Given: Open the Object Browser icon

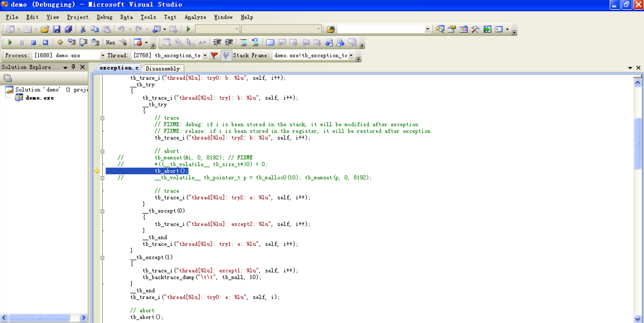Looking at the screenshot, I should [464, 29].
